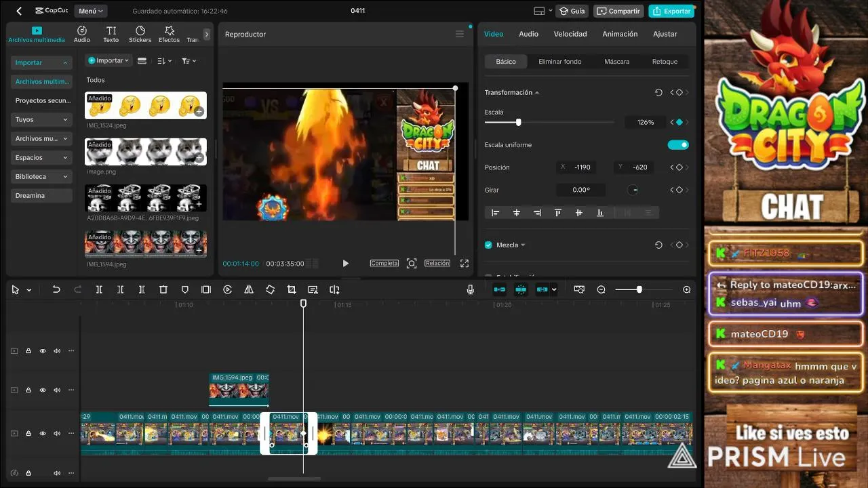This screenshot has width=868, height=488.
Task: Switch to Máscara subtab
Action: 617,62
